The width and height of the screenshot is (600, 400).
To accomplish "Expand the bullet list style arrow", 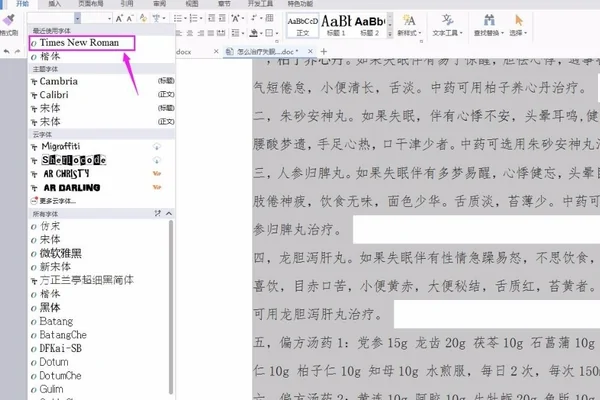I will pyautogui.click(x=185, y=18).
